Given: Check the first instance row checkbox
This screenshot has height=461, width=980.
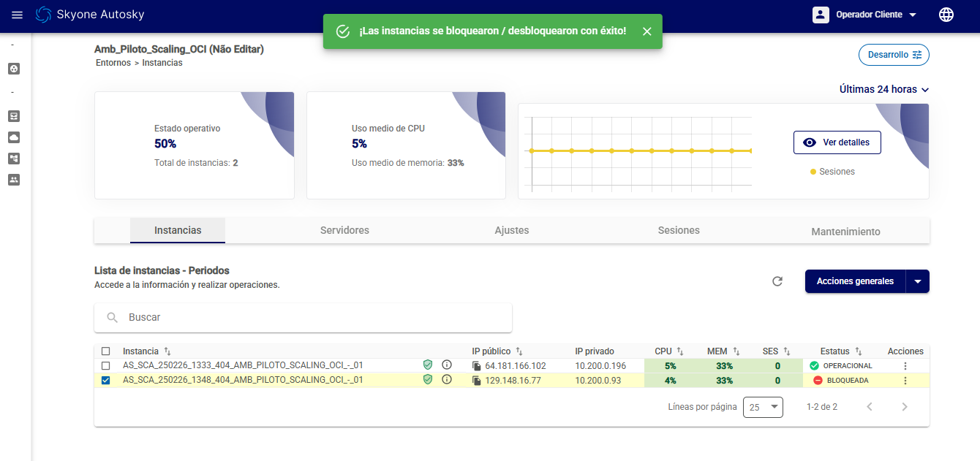Looking at the screenshot, I should [106, 365].
